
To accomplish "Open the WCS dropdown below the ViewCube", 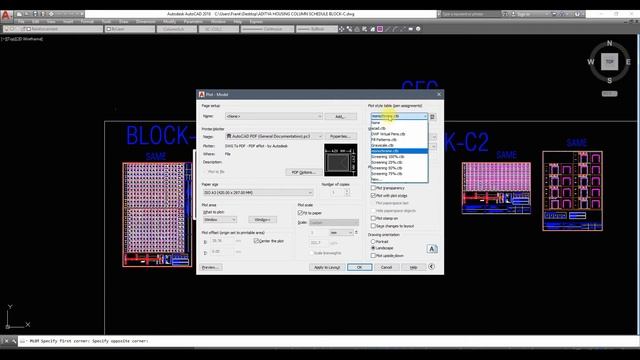I will [609, 93].
